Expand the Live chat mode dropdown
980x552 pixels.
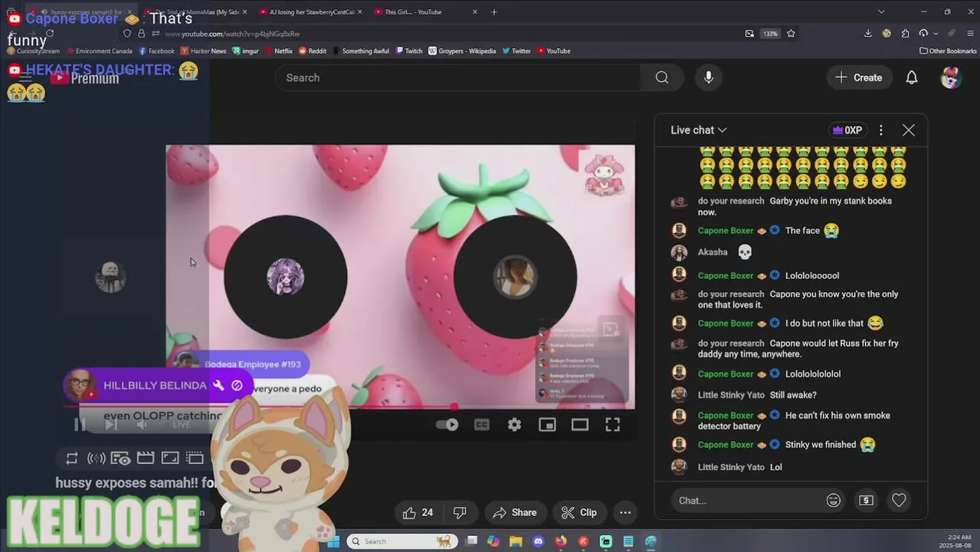pos(698,130)
